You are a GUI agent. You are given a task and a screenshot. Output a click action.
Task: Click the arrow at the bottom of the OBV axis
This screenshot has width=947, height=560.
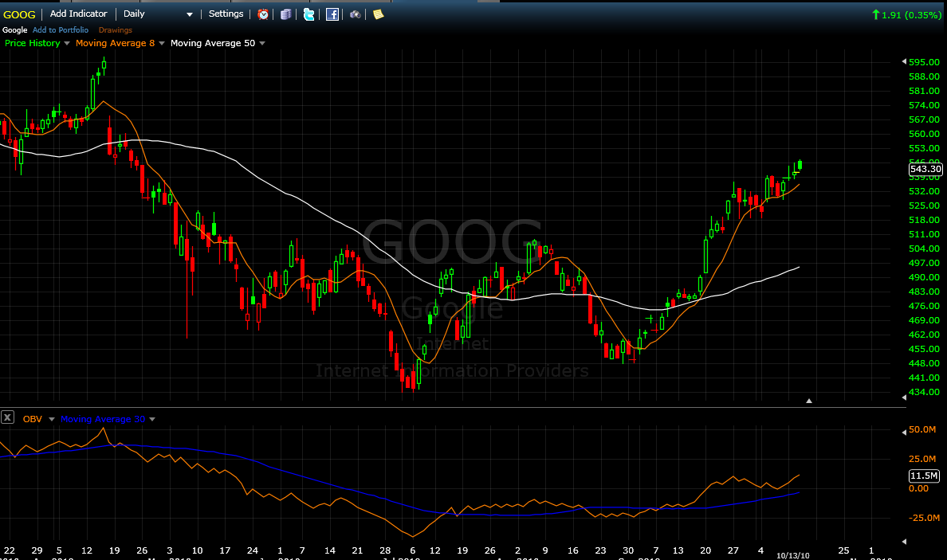click(x=904, y=542)
